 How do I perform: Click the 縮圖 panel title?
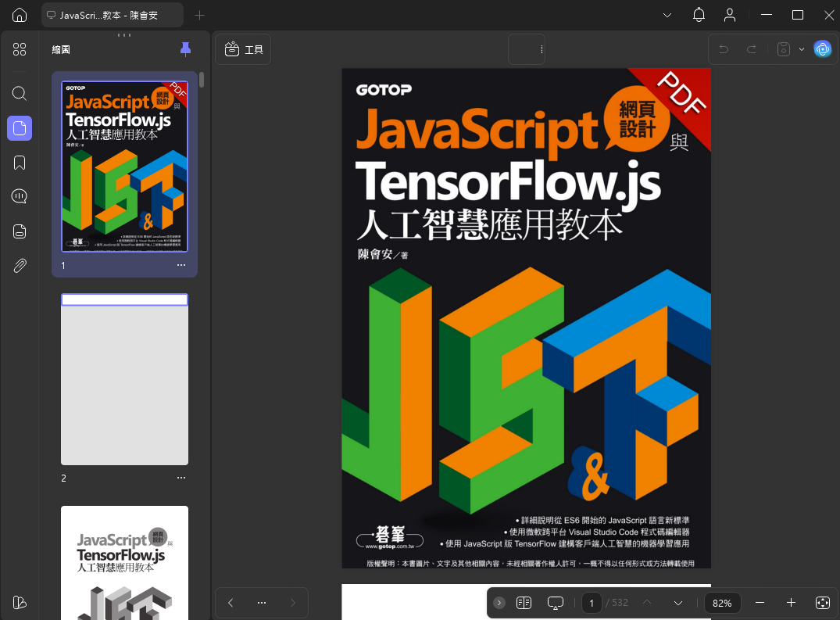tap(61, 50)
